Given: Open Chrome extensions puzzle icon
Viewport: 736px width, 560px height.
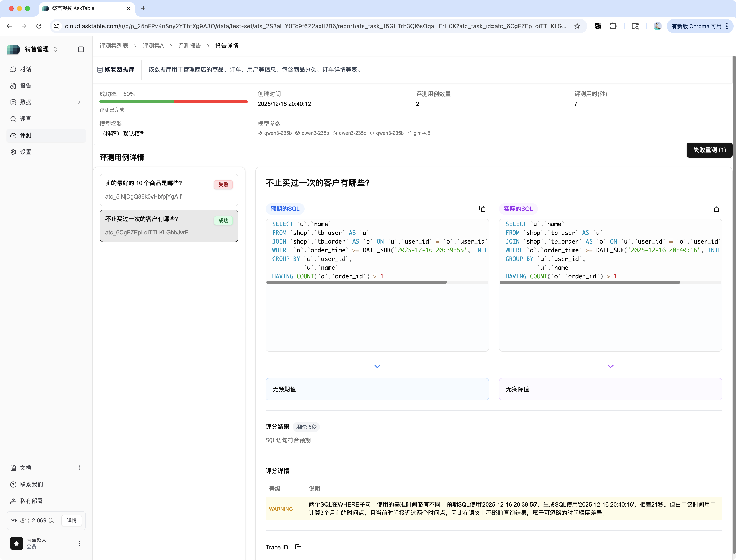Looking at the screenshot, I should coord(613,26).
